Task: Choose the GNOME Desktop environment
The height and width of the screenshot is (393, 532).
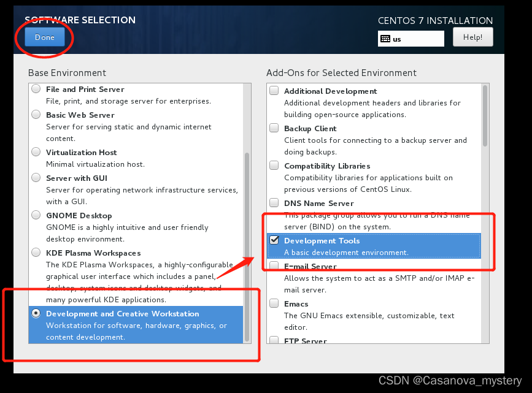Action: 36,215
